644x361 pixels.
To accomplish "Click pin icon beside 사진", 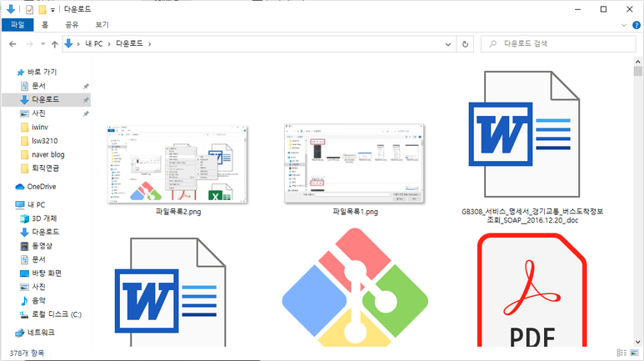I will tap(86, 114).
